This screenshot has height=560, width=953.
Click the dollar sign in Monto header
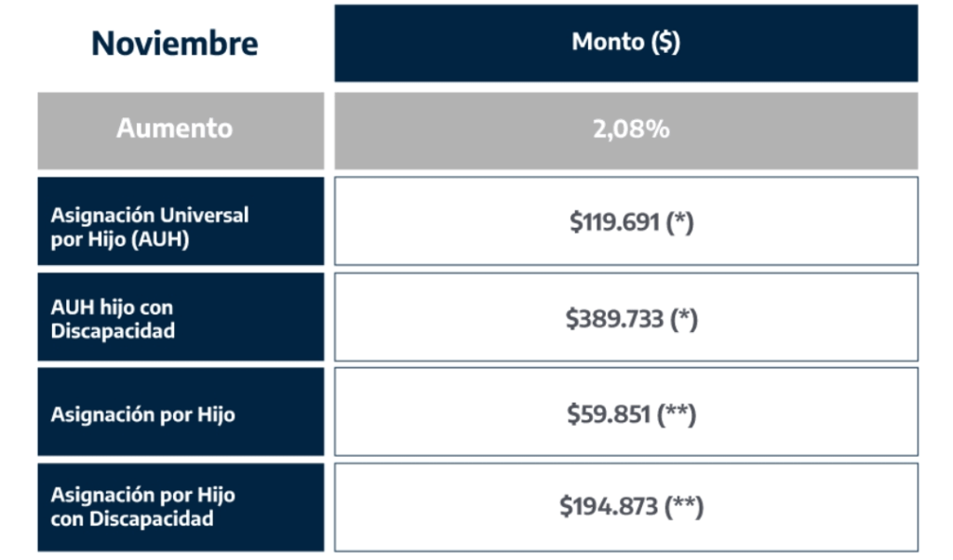point(665,42)
